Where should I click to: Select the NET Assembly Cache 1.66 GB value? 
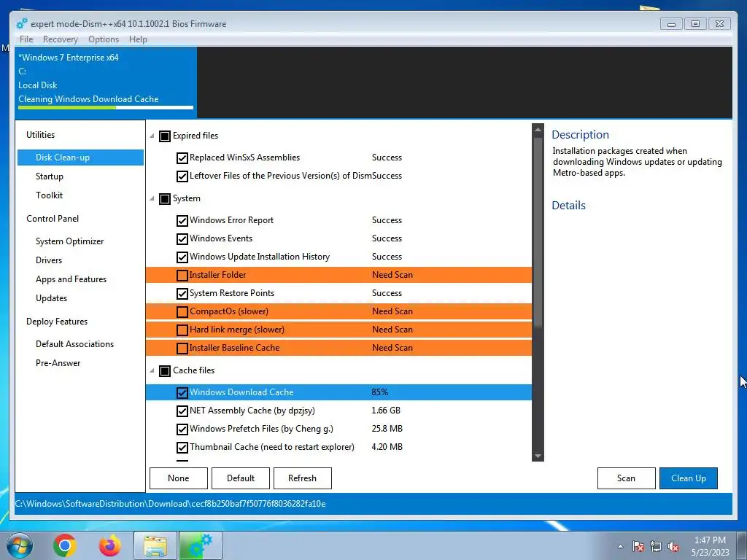[386, 411]
